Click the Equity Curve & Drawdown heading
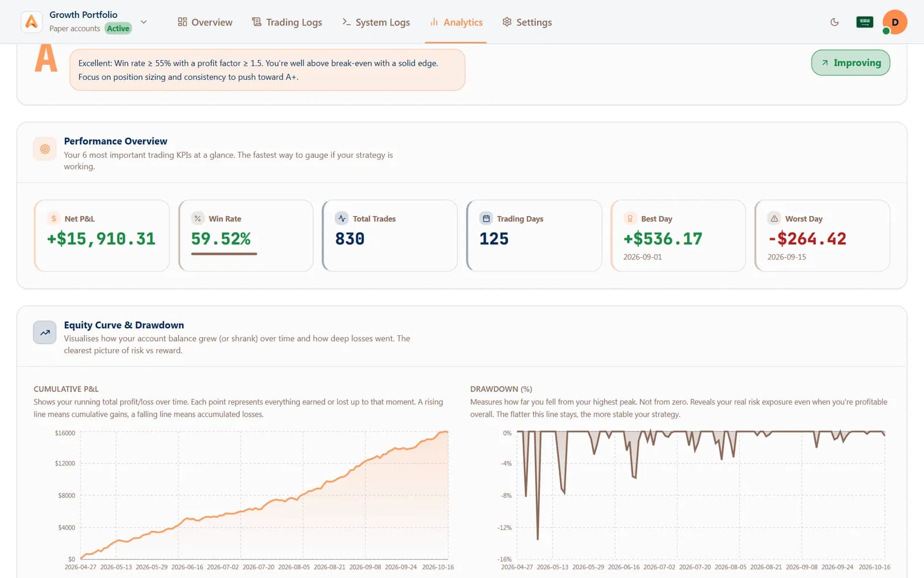Screen dimensions: 924x578 click(124, 325)
